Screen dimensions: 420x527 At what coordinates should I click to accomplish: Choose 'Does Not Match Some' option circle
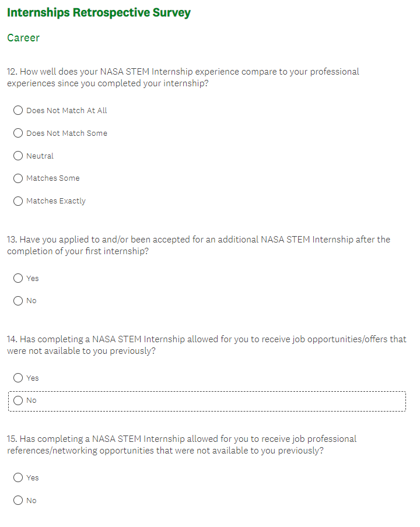[x=18, y=133]
